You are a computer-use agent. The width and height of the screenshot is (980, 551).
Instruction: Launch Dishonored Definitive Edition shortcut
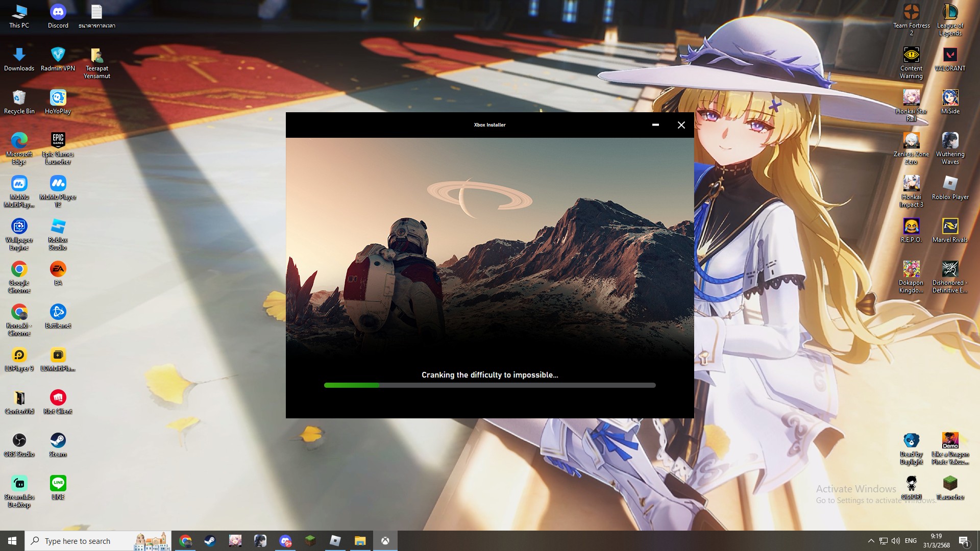950,277
